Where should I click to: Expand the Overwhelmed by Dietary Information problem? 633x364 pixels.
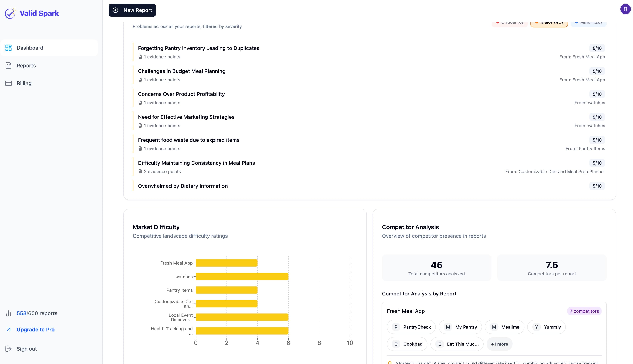(x=182, y=186)
